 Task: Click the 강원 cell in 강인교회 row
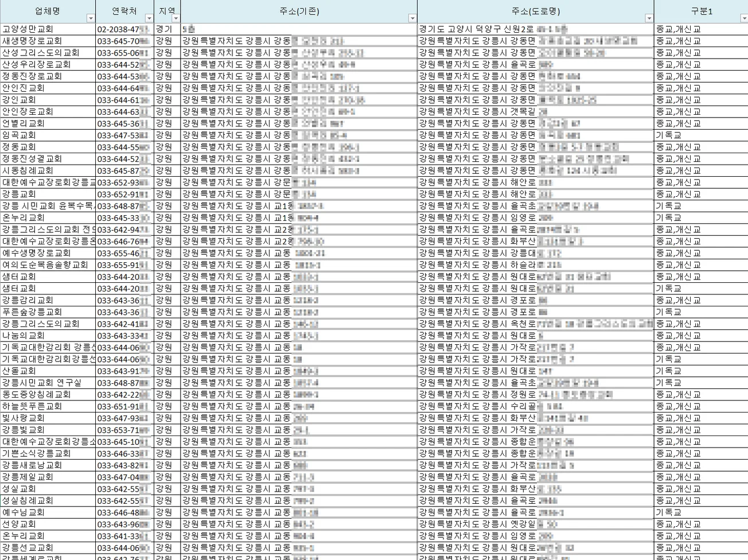tap(167, 100)
